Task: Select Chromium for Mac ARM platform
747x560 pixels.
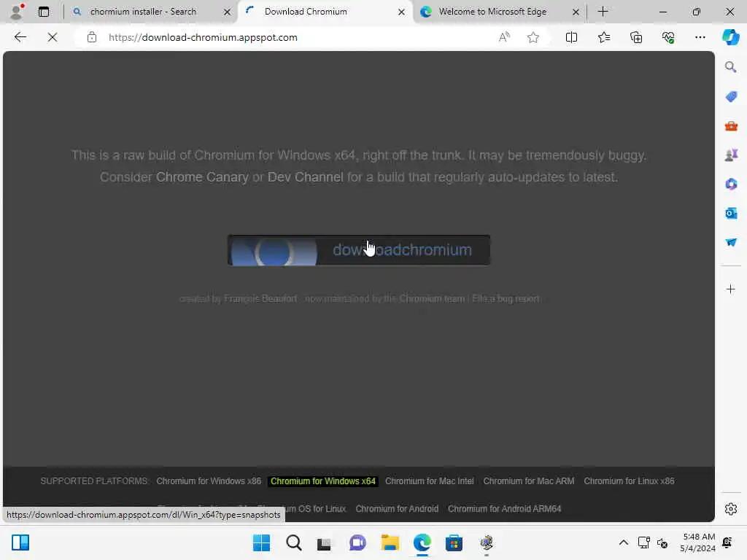Action: point(529,481)
